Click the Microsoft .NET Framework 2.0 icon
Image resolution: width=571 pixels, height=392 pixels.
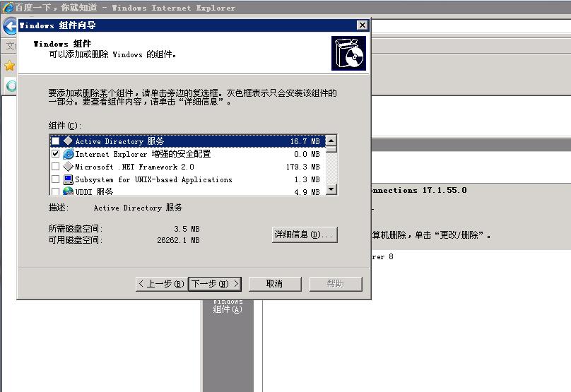click(x=68, y=167)
